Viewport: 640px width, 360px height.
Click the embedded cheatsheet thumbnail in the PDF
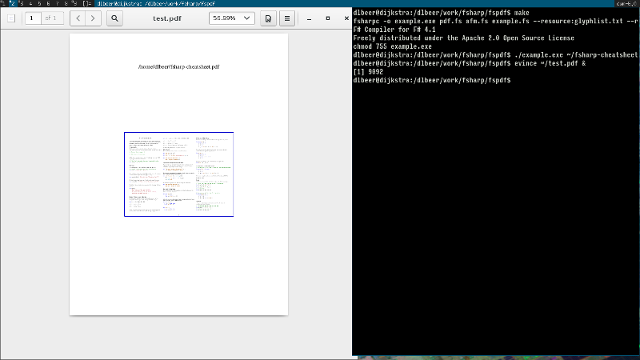coord(179,174)
